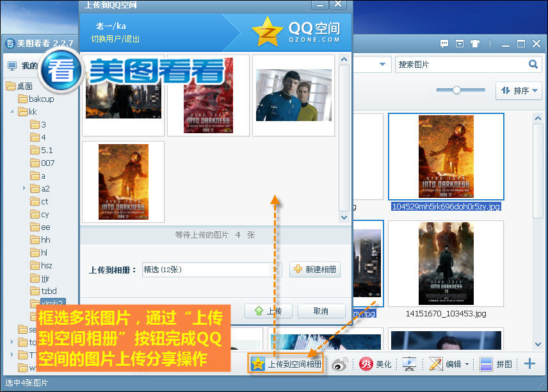The height and width of the screenshot is (392, 548).
Task: Expand the a2 folder node
Action: point(24,188)
